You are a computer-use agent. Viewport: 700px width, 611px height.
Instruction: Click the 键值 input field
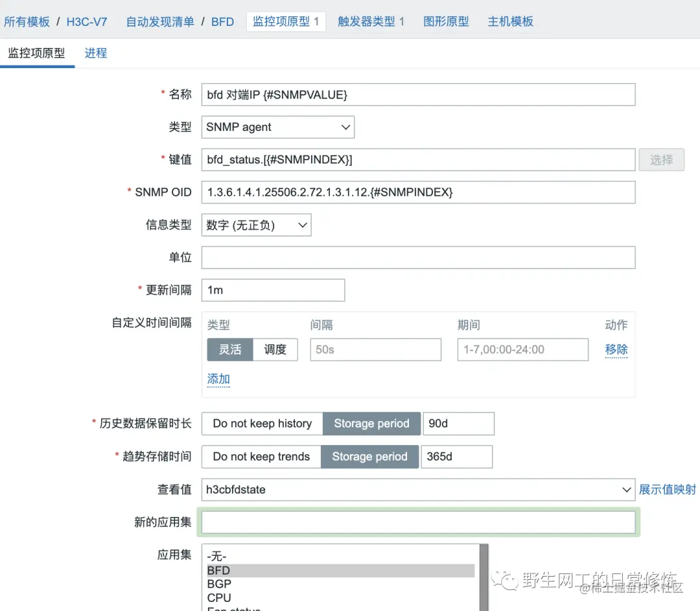(x=418, y=160)
